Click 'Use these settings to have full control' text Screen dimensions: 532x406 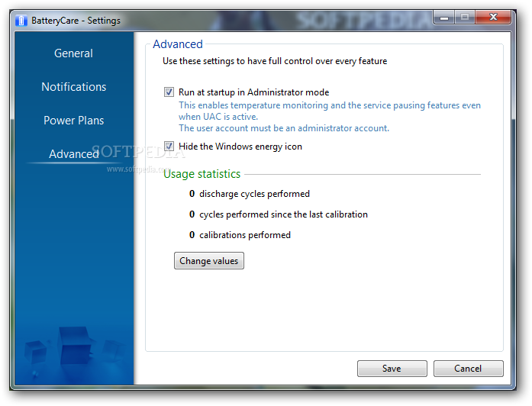275,61
